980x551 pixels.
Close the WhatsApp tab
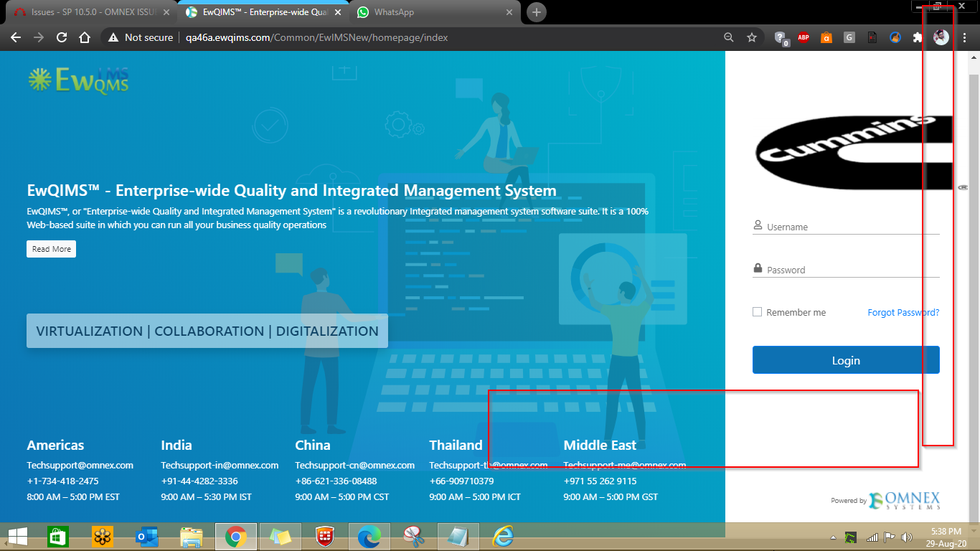510,12
